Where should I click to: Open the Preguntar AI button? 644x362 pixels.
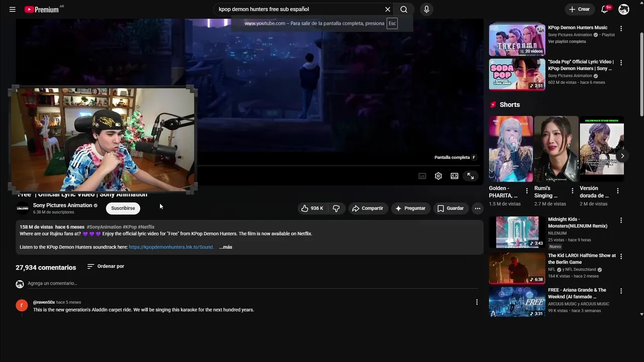(411, 208)
